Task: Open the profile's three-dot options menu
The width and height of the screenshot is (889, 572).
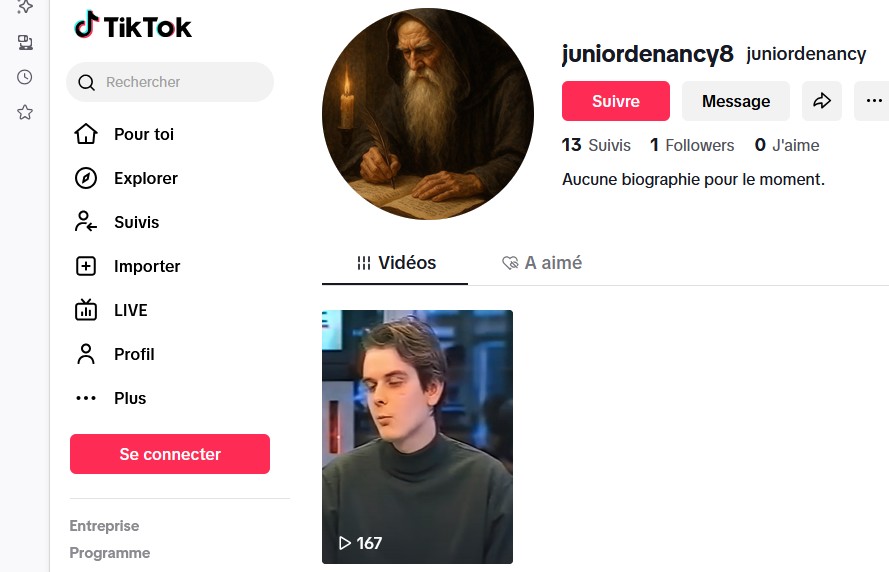Action: click(x=874, y=101)
